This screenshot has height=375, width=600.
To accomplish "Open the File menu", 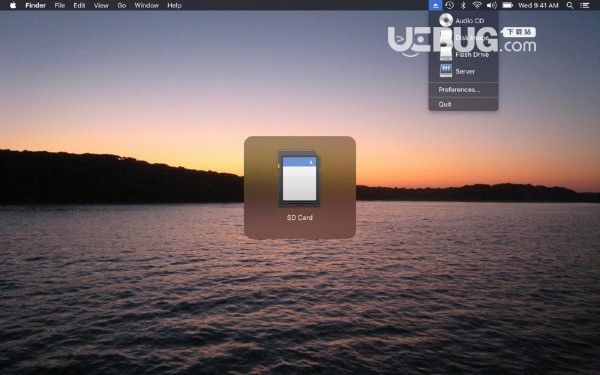I will click(x=60, y=5).
